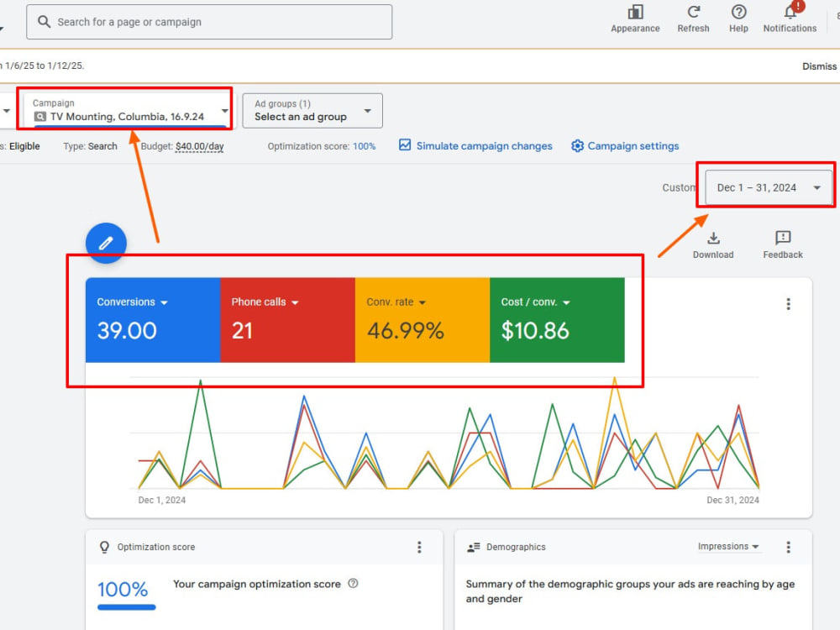The image size is (840, 630).
Task: Open the Conversions metric dropdown
Action: (132, 302)
